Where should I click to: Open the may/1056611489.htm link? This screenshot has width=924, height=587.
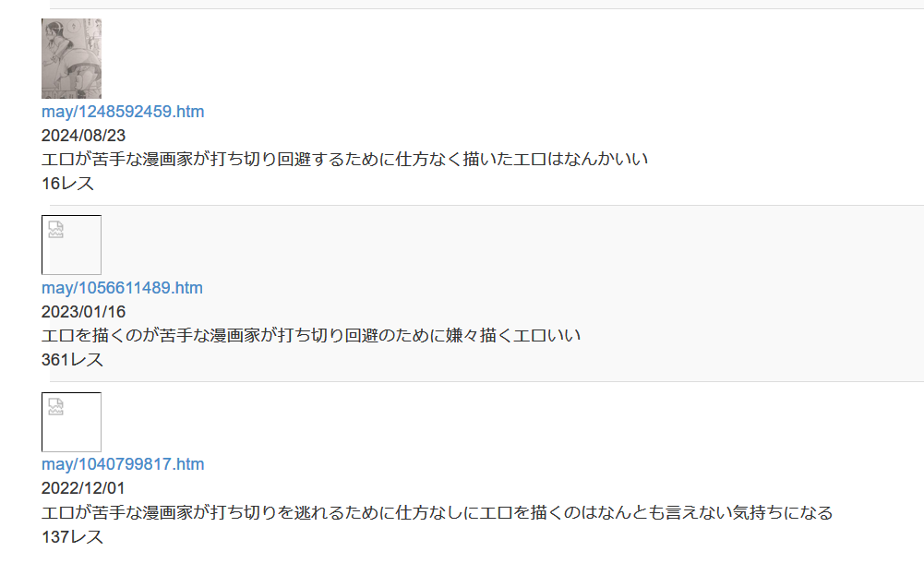click(x=122, y=288)
